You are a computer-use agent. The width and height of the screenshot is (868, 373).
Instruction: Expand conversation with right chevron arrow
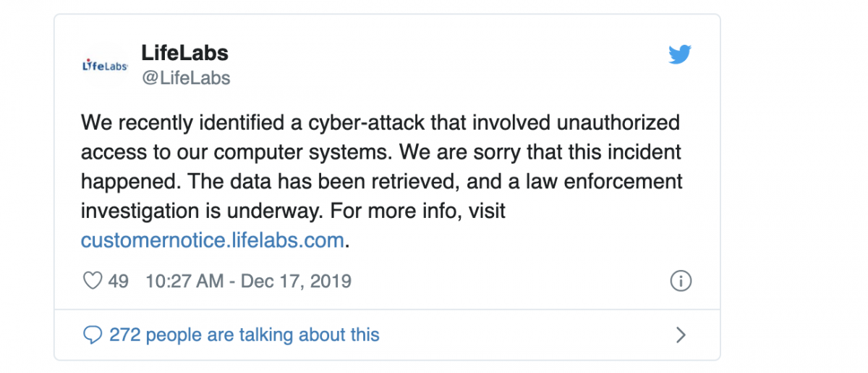[680, 335]
